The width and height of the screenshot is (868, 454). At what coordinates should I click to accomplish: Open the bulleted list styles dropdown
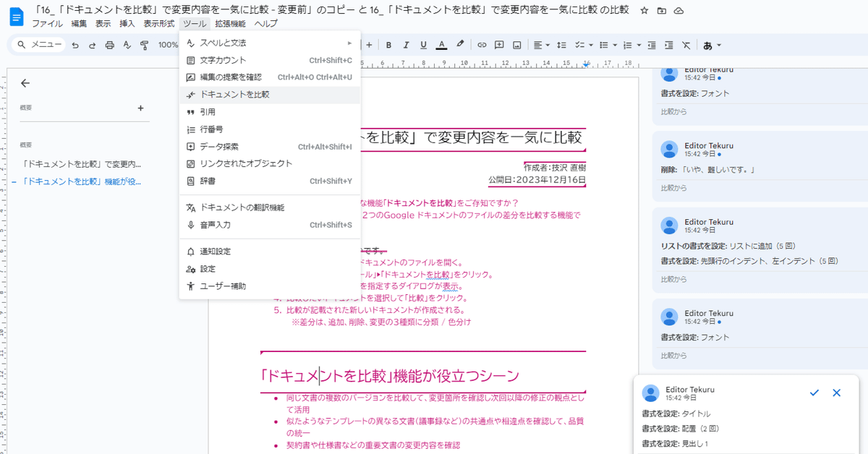pyautogui.click(x=614, y=45)
